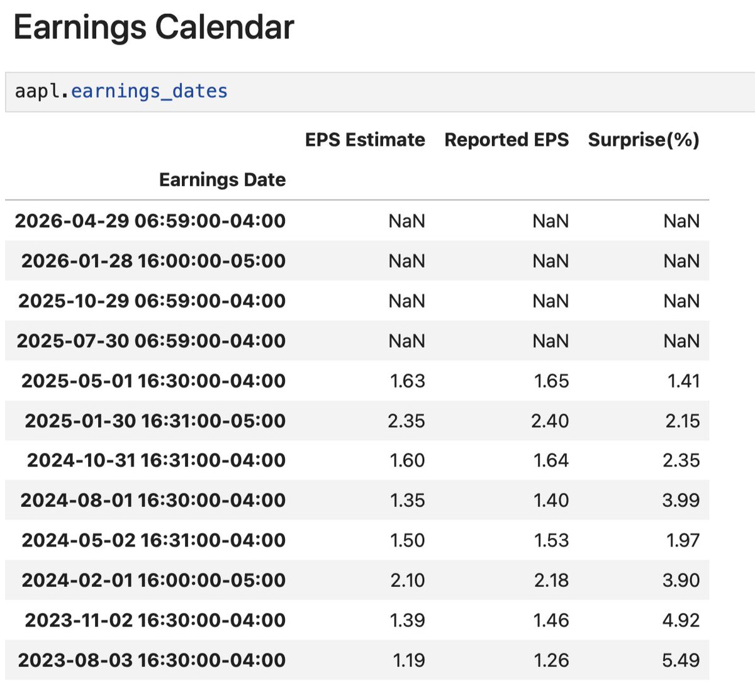The image size is (755, 700).
Task: Click the Earnings Date index header
Action: [x=222, y=180]
